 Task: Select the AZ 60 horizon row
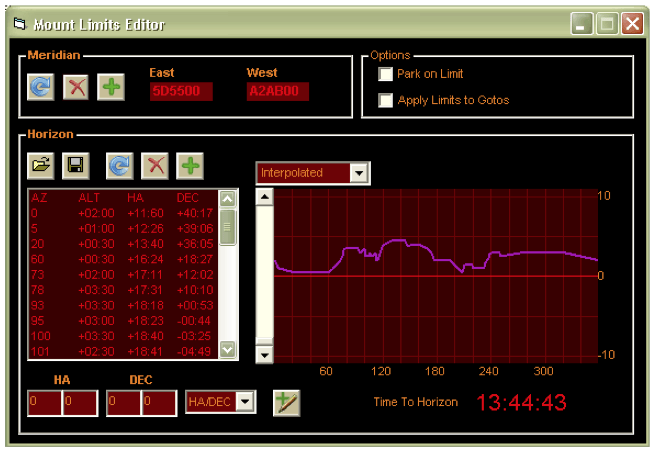[123, 259]
